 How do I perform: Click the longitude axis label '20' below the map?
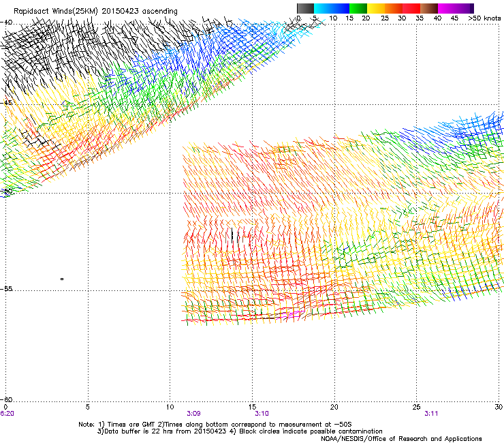(x=334, y=407)
